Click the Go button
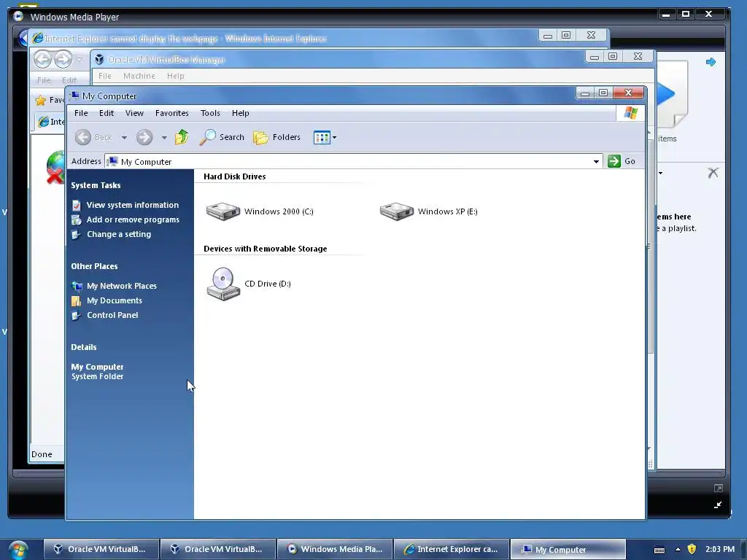Screen dimensions: 747x560 pyautogui.click(x=622, y=161)
